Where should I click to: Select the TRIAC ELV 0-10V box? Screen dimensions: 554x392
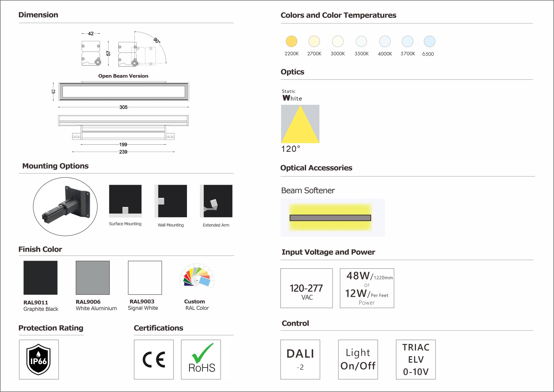[415, 359]
